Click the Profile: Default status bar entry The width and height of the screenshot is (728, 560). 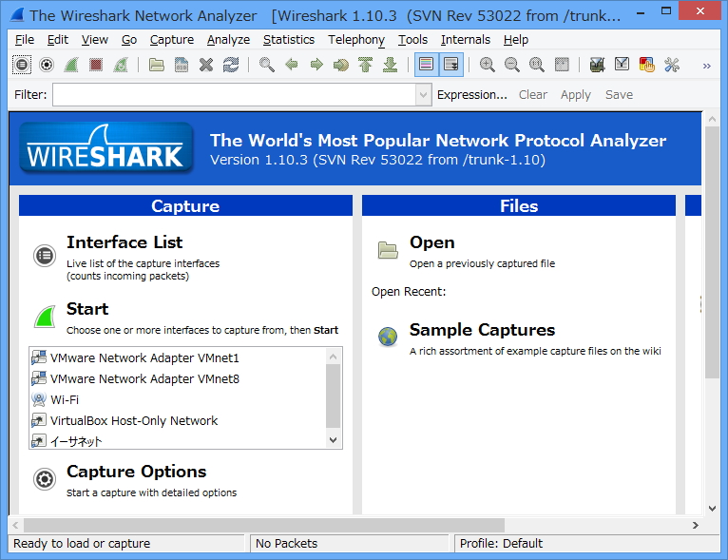[501, 543]
